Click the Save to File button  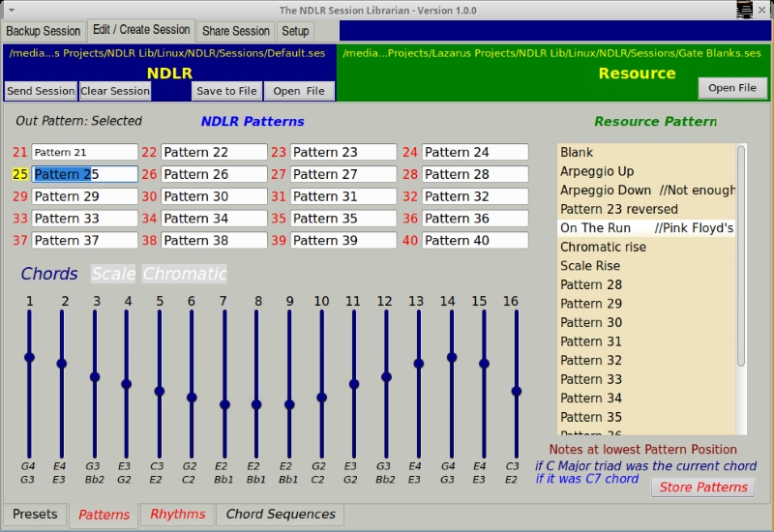[225, 91]
